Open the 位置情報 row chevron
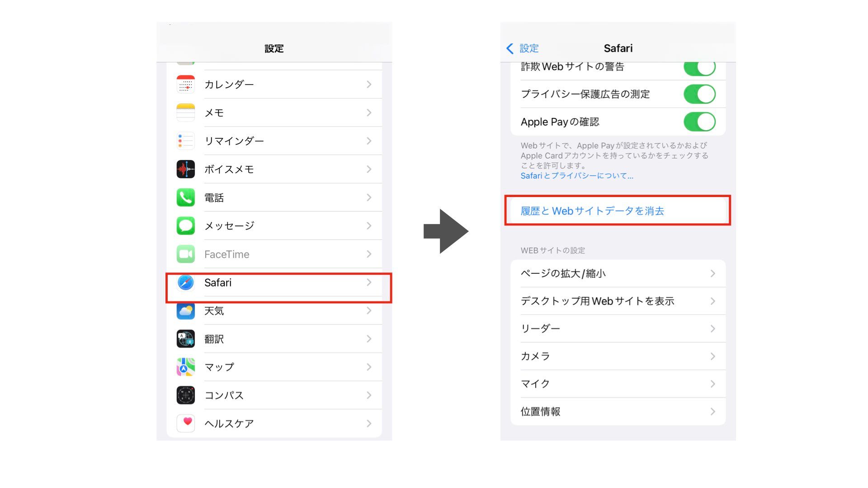The height and width of the screenshot is (488, 868). pyautogui.click(x=712, y=412)
